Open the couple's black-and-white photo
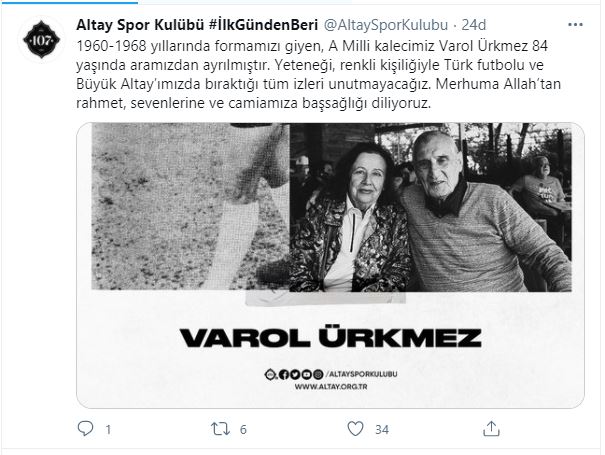Screen dimensions: 605x455 (430, 207)
